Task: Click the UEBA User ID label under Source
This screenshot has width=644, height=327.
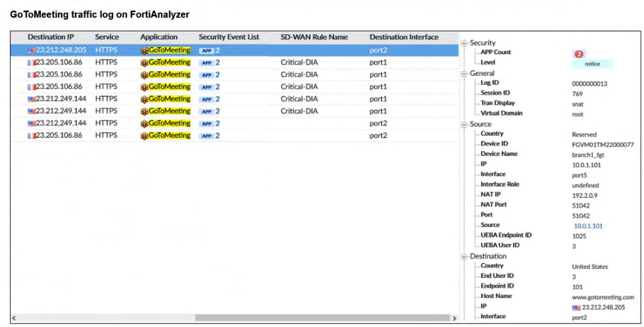Action: 500,245
